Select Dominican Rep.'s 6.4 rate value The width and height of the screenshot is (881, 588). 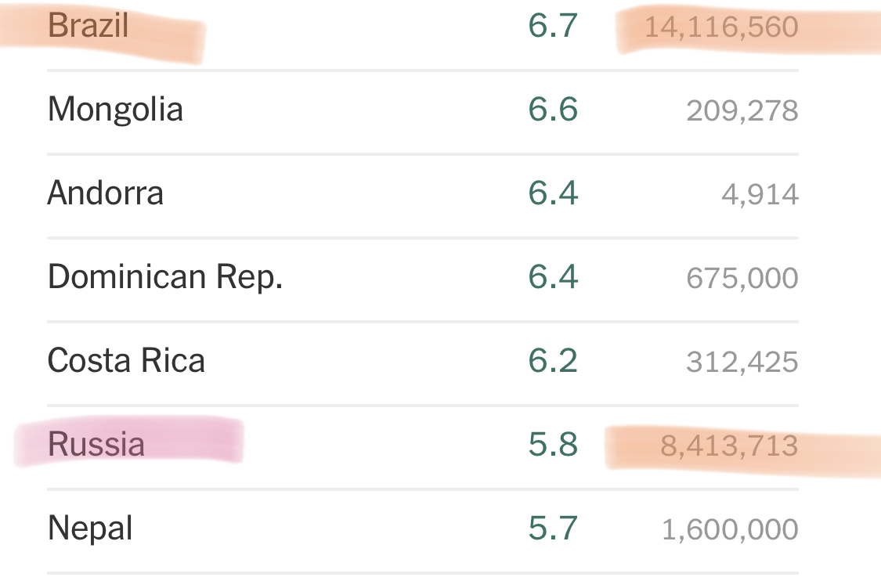coord(553,277)
